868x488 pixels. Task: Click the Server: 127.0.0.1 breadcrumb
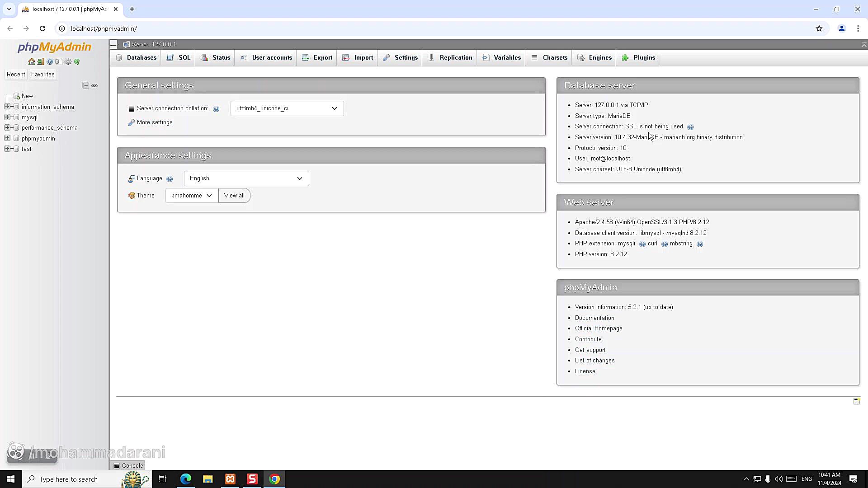point(154,44)
